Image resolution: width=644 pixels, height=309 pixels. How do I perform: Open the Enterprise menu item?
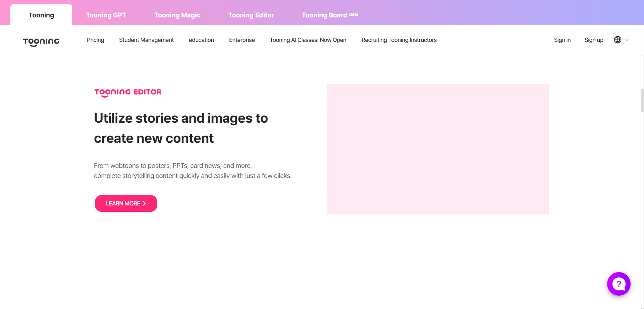click(242, 40)
